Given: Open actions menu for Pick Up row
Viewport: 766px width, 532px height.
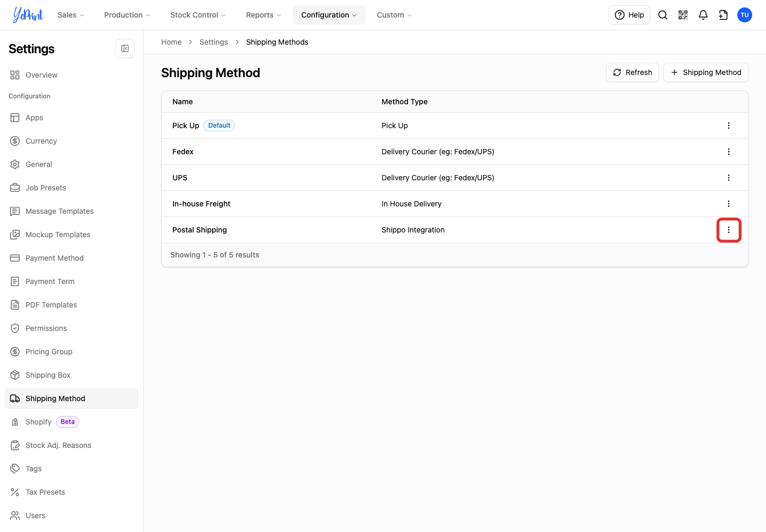Looking at the screenshot, I should pyautogui.click(x=729, y=126).
